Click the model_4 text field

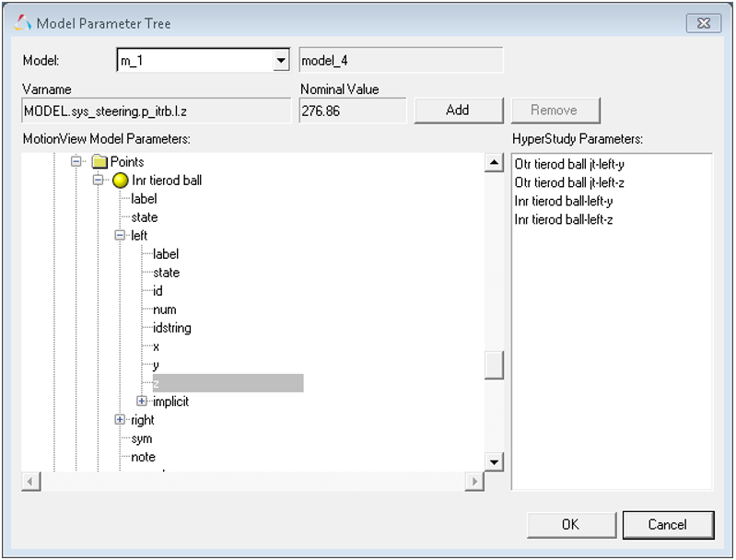pos(401,60)
